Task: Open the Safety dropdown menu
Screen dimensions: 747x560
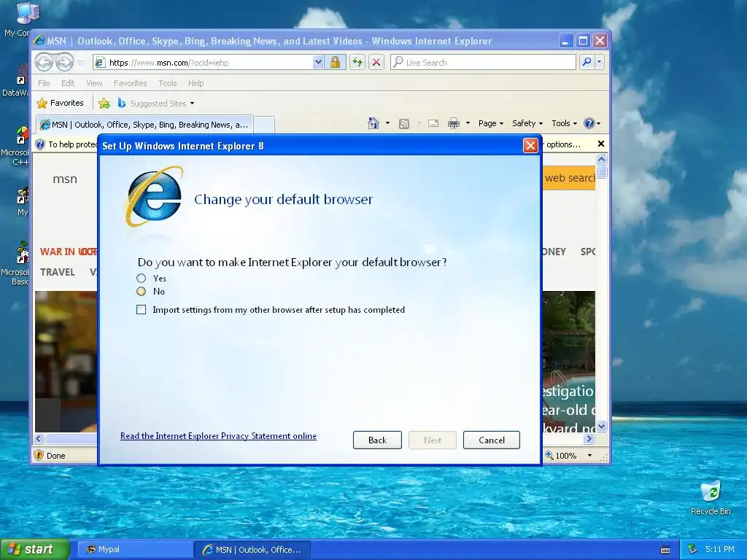Action: pos(527,123)
